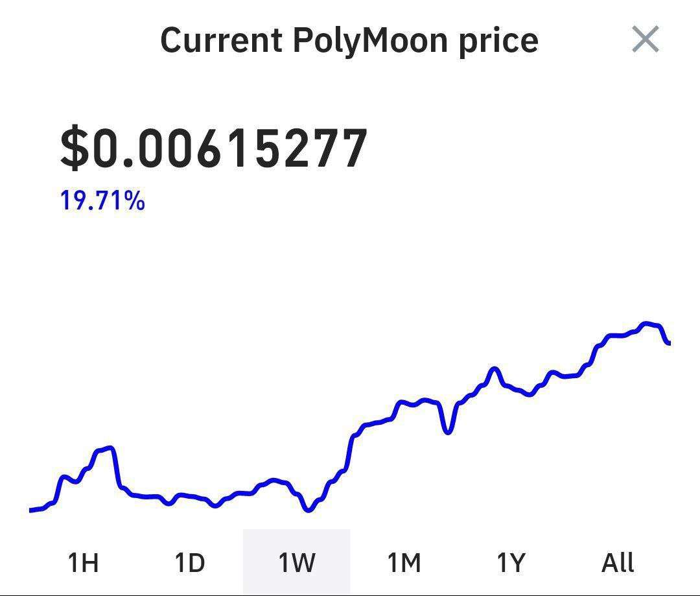This screenshot has width=700, height=596.
Task: Click the Current PolyMoon price title
Action: [x=349, y=40]
